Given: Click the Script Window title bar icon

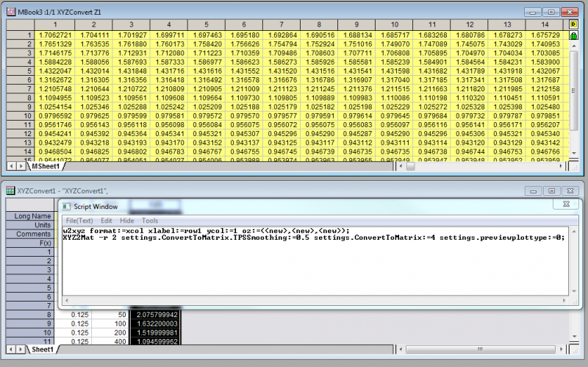Looking at the screenshot, I should pos(66,207).
